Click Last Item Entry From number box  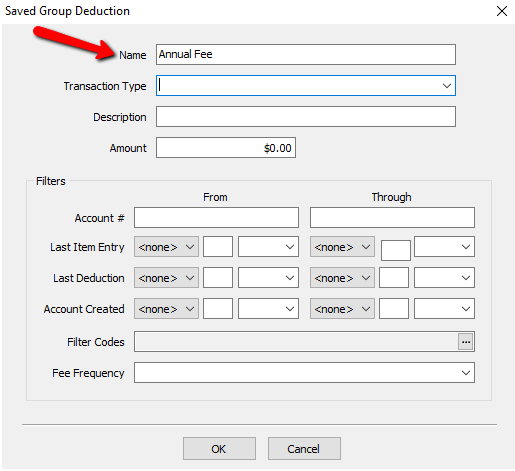pos(218,247)
